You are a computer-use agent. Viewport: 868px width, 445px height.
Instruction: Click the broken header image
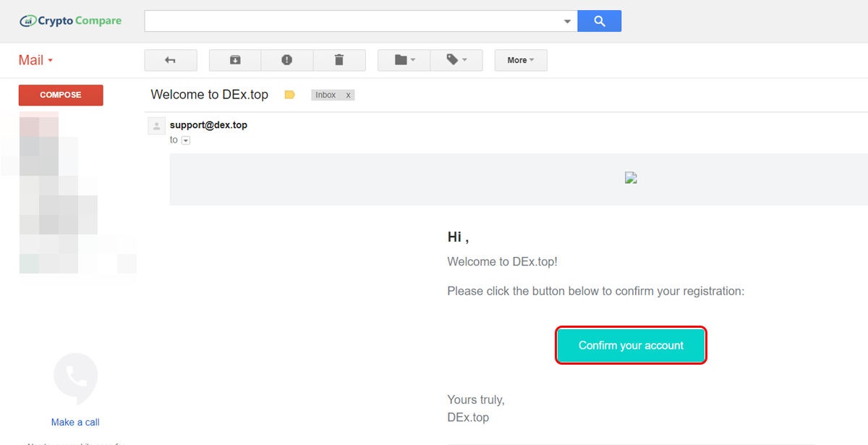[x=631, y=179]
